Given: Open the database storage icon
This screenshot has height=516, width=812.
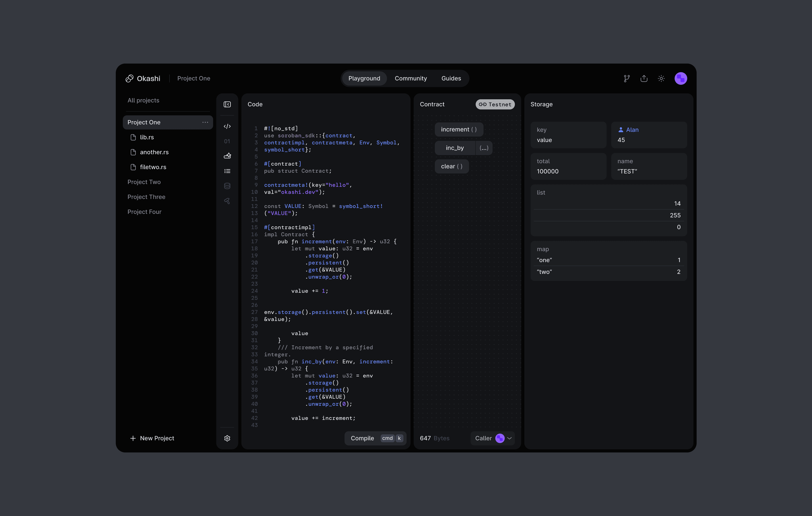Looking at the screenshot, I should click(227, 186).
